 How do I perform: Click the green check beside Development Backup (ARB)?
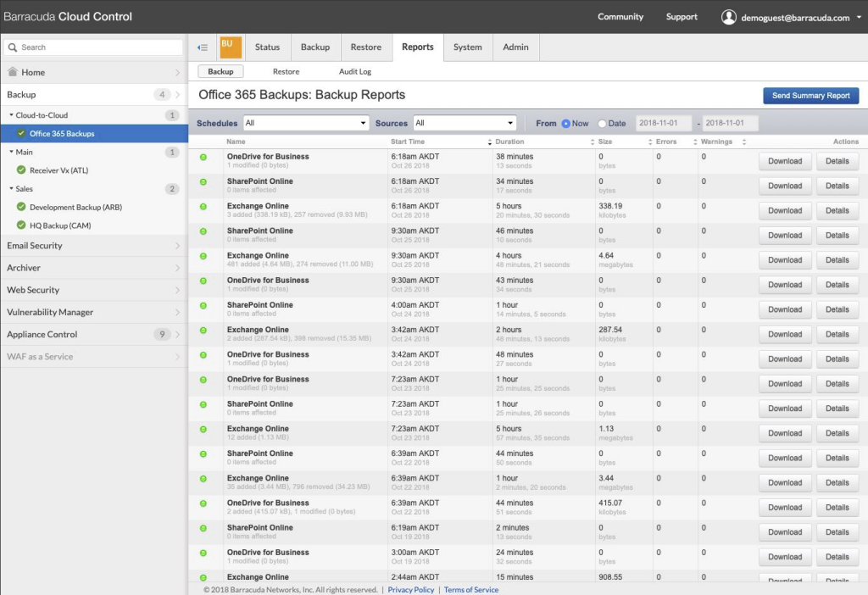(21, 207)
